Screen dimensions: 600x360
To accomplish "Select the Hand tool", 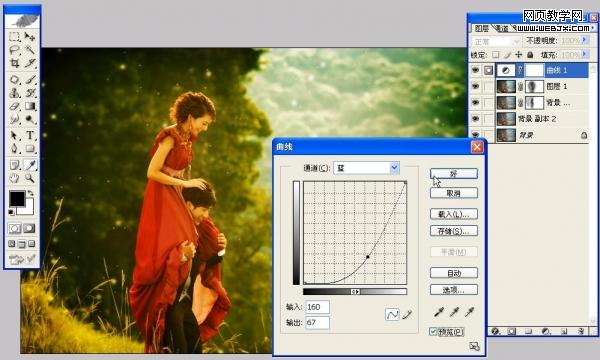I will pos(14,178).
